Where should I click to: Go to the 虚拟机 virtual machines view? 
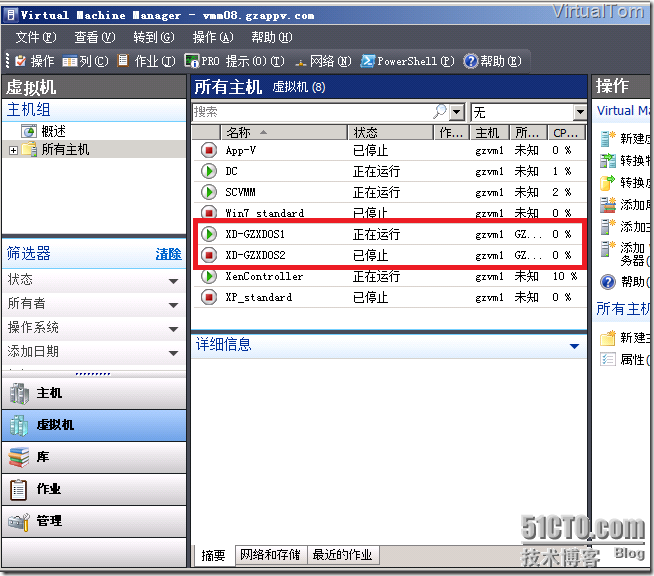click(94, 425)
